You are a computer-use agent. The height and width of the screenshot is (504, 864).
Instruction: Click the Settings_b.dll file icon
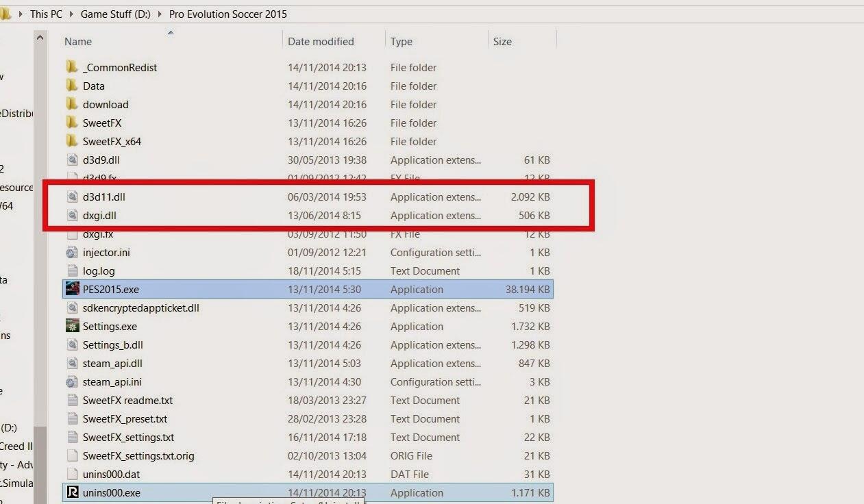[x=72, y=344]
